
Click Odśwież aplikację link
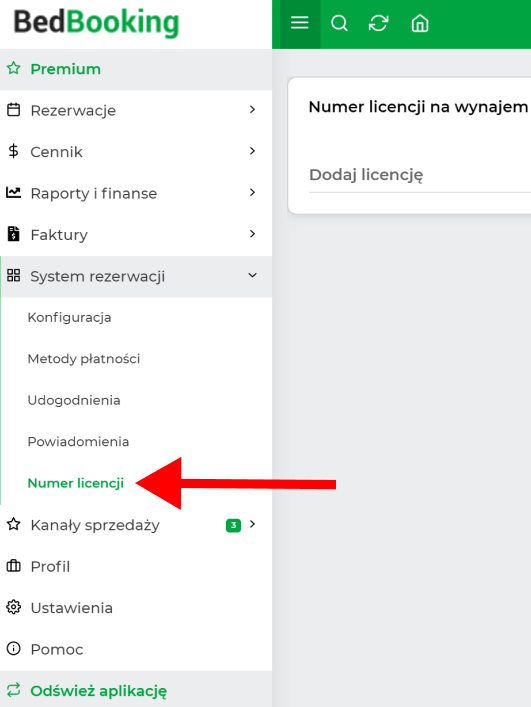tap(98, 691)
